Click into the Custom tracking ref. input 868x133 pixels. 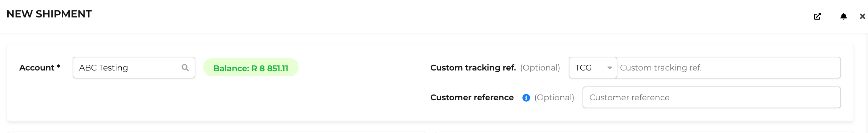(729, 68)
